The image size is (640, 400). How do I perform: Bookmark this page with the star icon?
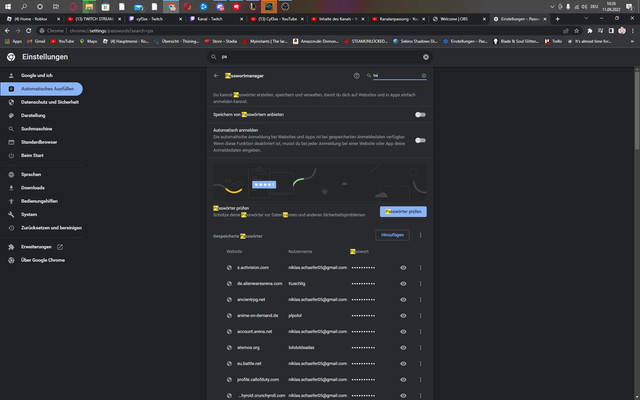(576, 31)
